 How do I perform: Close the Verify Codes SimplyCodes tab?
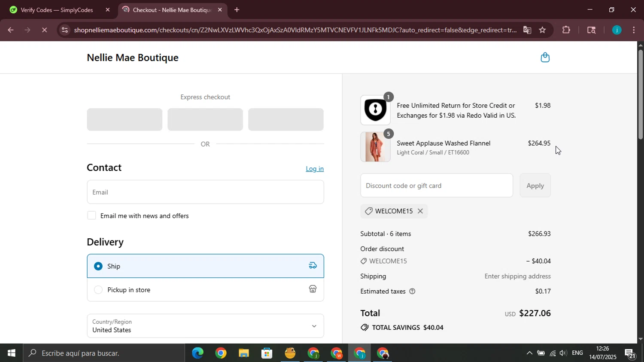click(108, 10)
